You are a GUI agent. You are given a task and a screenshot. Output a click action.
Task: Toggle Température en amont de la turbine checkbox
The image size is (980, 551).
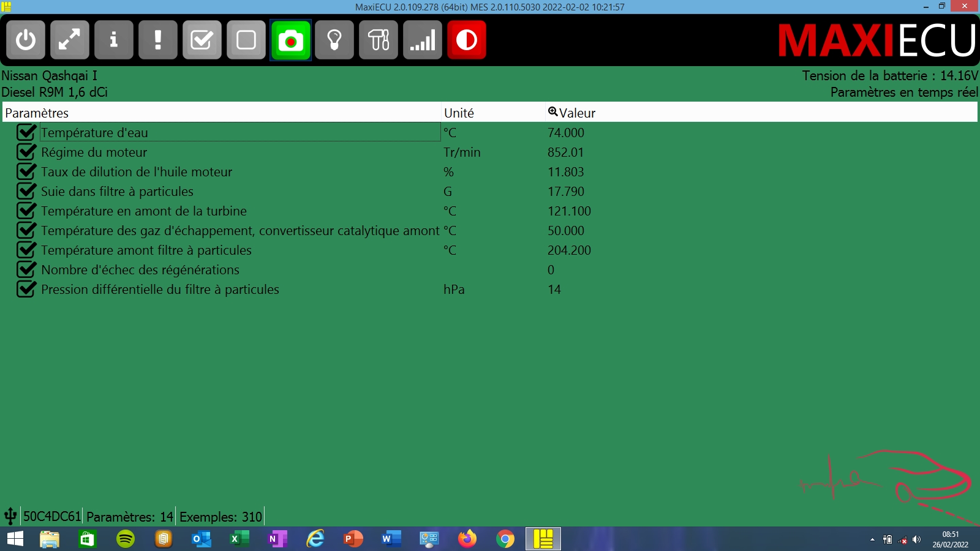point(26,211)
